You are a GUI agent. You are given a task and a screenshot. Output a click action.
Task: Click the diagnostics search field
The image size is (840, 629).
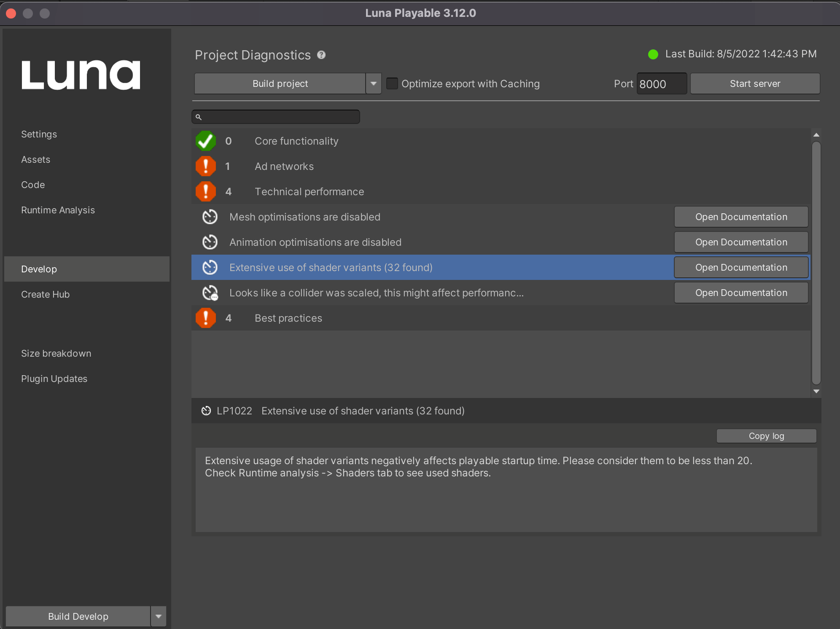[x=276, y=117]
